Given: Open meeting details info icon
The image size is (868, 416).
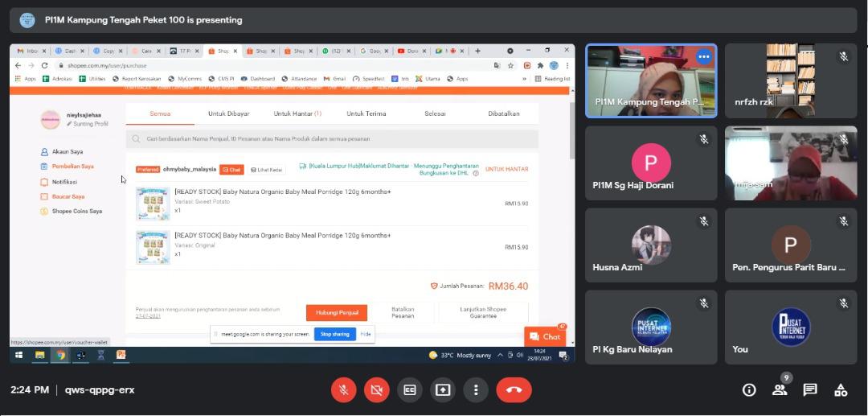Looking at the screenshot, I should (749, 390).
